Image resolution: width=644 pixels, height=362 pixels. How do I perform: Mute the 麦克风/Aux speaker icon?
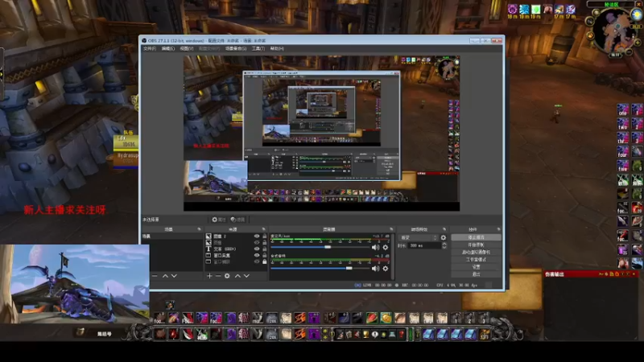click(x=375, y=248)
